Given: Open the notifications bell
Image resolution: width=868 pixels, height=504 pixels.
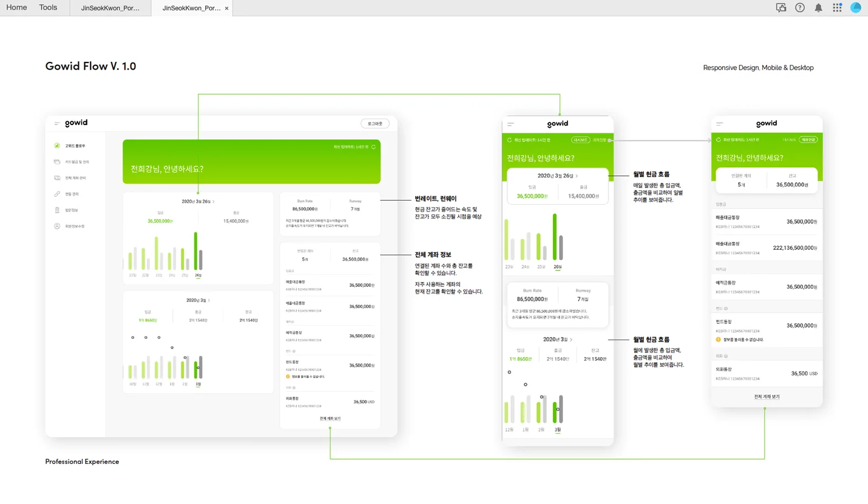Looking at the screenshot, I should (x=818, y=8).
